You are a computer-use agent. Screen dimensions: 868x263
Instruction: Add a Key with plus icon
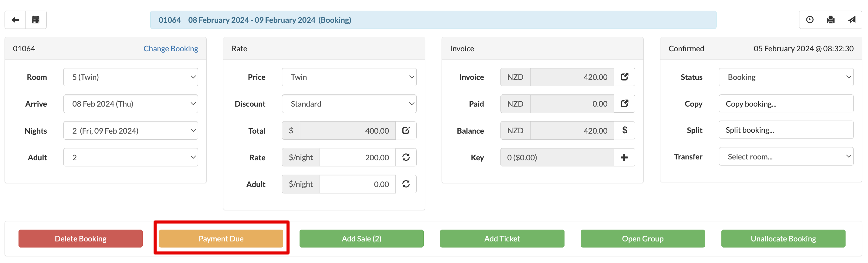tap(624, 157)
